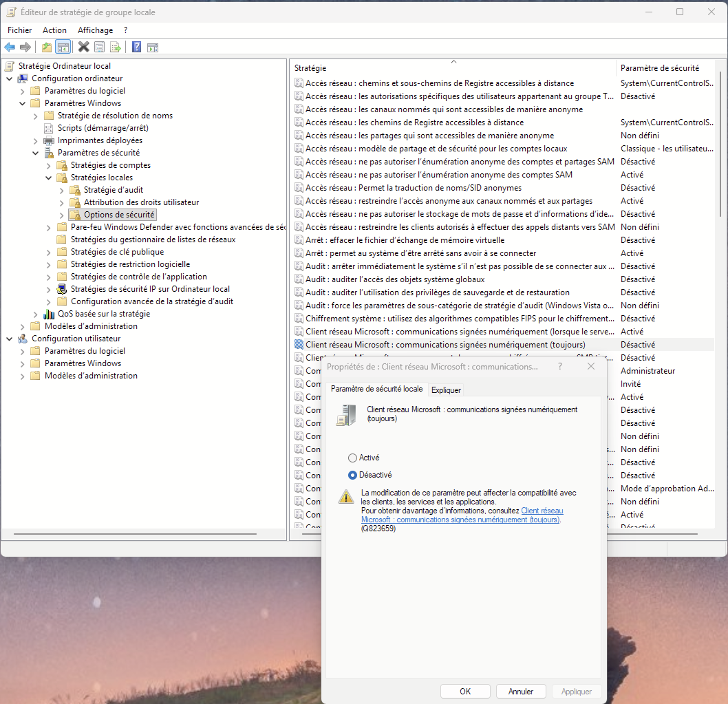
Task: Open Properties from the toolbar icon
Action: (x=100, y=47)
